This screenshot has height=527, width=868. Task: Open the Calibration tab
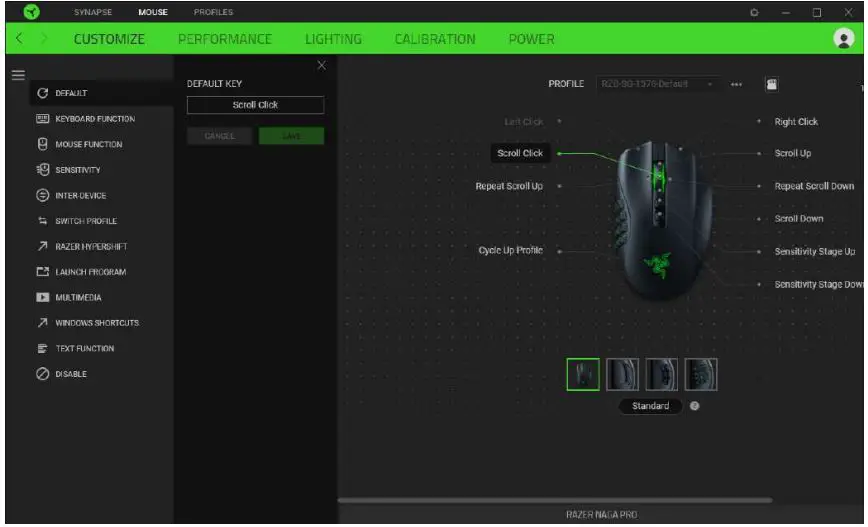point(435,39)
